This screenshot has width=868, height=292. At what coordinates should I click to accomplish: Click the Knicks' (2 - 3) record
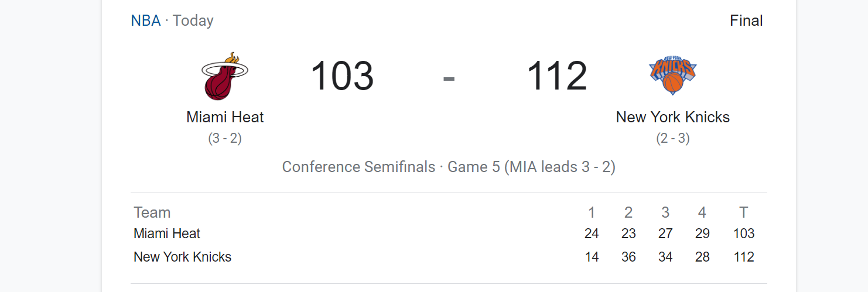[x=672, y=139]
